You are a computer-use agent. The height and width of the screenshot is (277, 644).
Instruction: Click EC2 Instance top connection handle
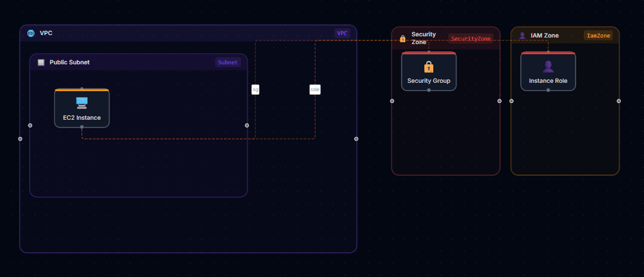(x=82, y=89)
